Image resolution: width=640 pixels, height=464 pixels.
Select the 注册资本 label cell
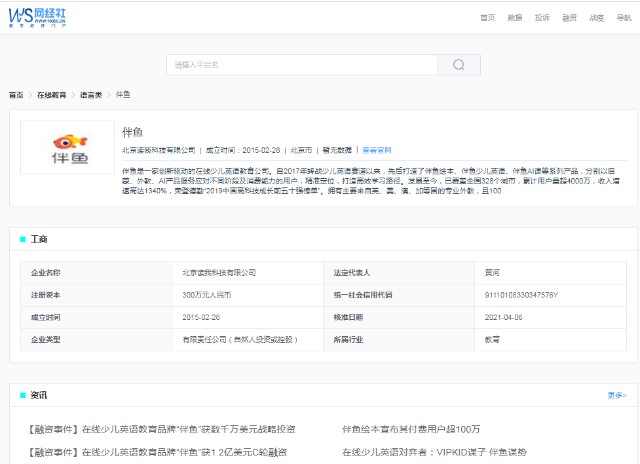96,295
